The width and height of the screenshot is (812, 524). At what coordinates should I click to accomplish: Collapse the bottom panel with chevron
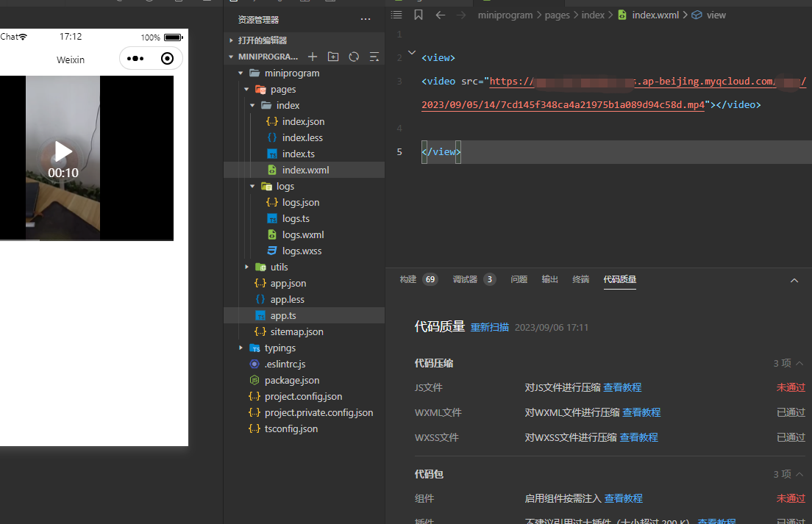[x=794, y=280]
